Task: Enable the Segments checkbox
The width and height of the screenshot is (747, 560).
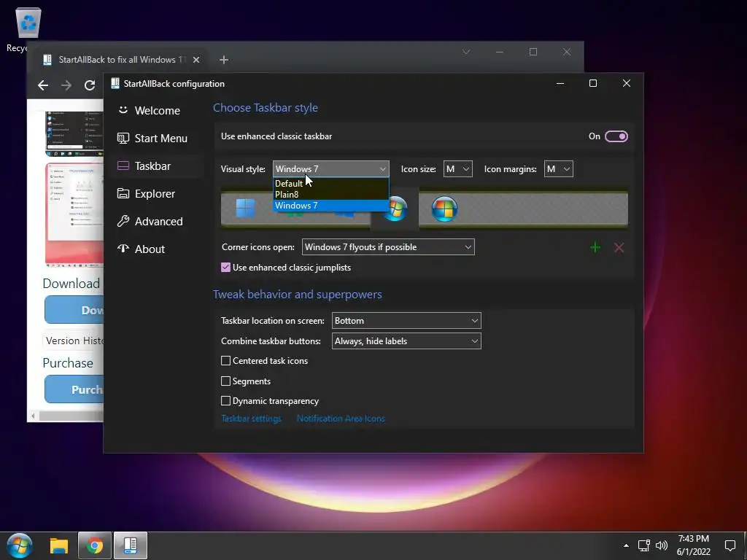Action: [226, 381]
